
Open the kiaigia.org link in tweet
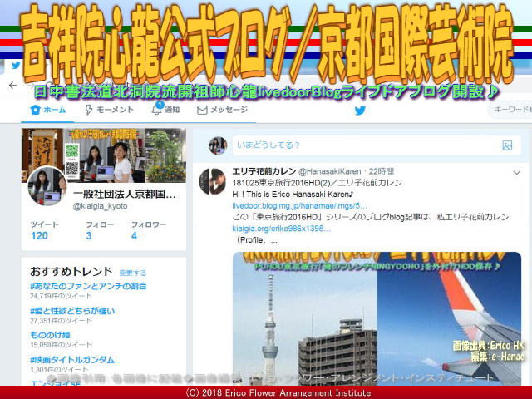click(x=283, y=229)
